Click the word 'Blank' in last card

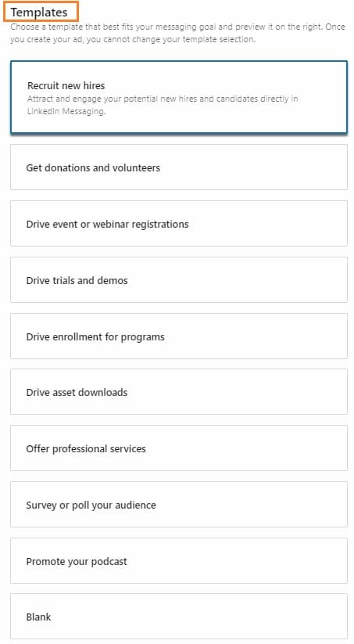[x=38, y=617]
